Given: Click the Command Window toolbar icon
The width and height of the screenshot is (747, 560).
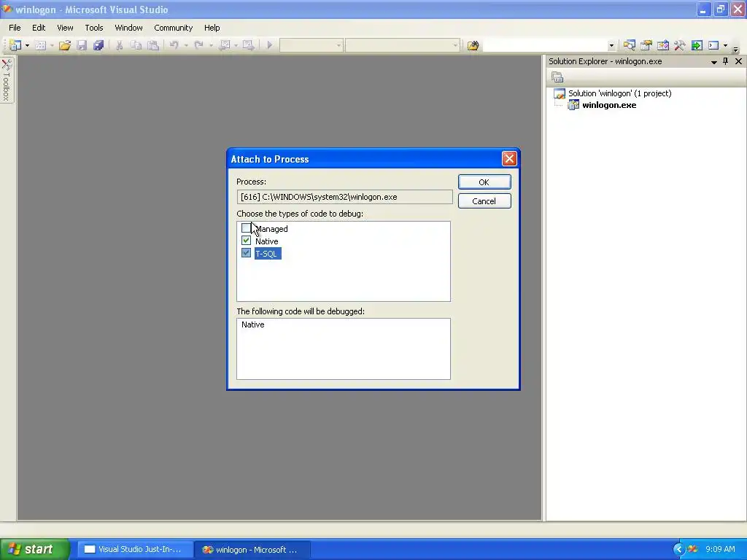Looking at the screenshot, I should click(713, 45).
